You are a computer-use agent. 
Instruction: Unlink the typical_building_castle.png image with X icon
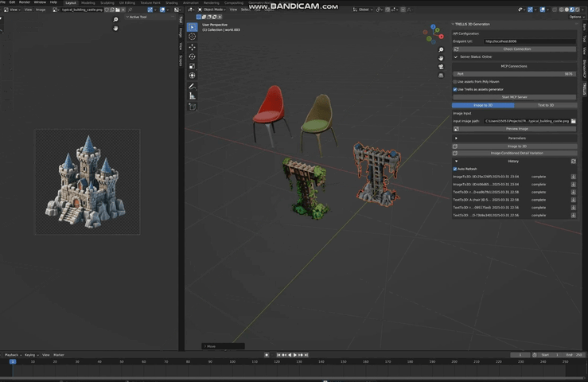(x=123, y=10)
